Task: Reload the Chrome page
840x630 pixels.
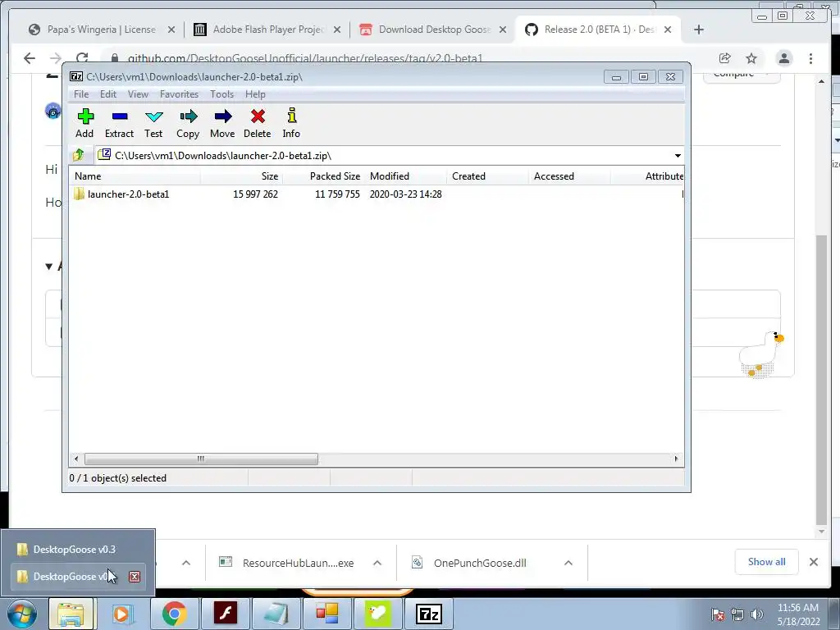Action: click(x=82, y=58)
